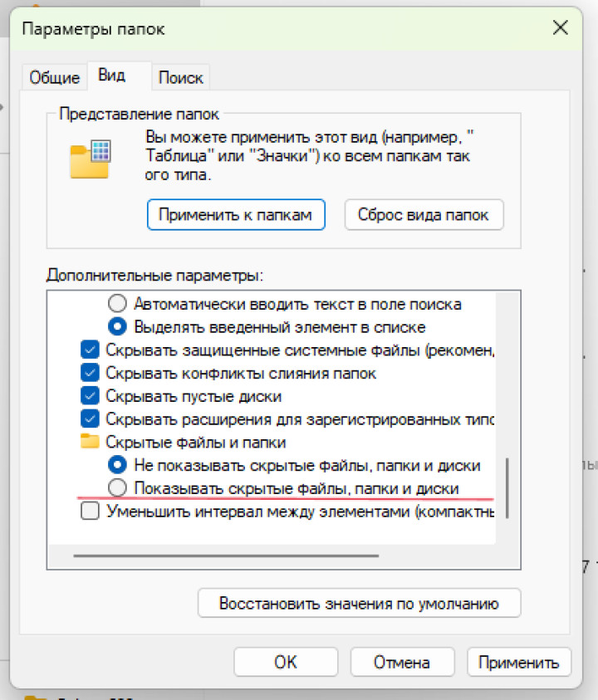The width and height of the screenshot is (598, 700).
Task: Click the Скрытые файлы и папки folder icon
Action: [90, 443]
